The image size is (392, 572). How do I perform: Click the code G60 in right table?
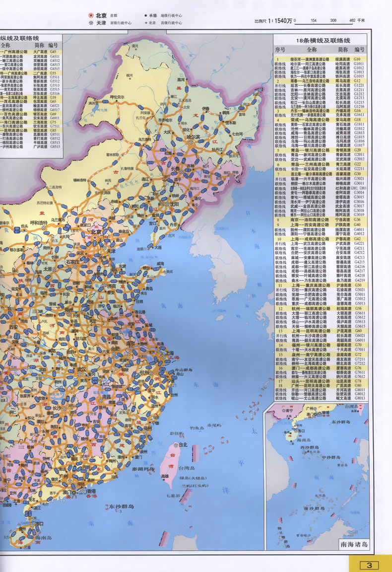[358, 331]
